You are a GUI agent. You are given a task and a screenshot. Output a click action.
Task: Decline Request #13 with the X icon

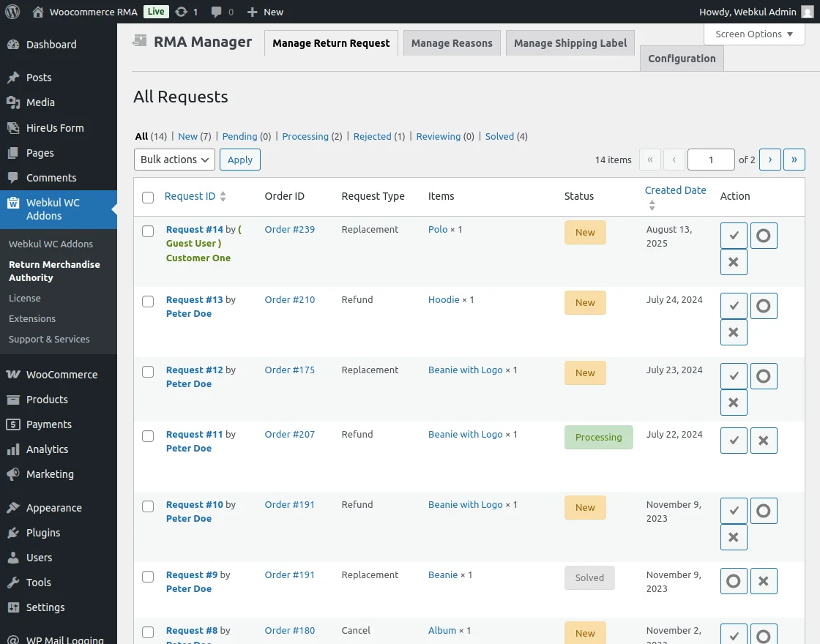(734, 332)
